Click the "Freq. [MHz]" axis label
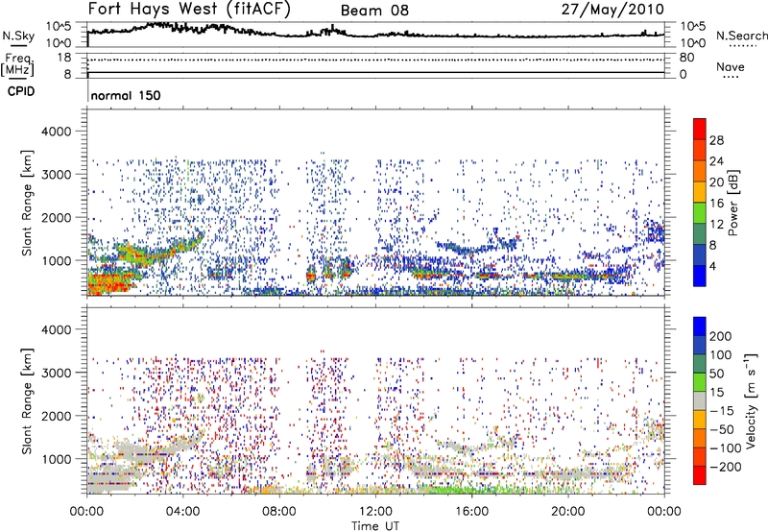The height and width of the screenshot is (532, 768). click(x=18, y=64)
